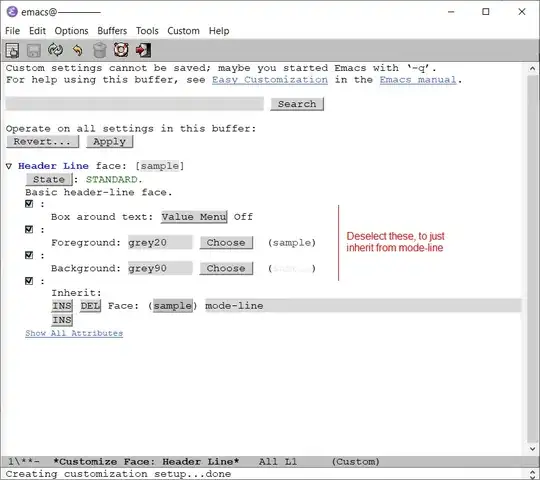540x480 pixels.
Task: Click the lower INS button under Inherit
Action: (x=62, y=320)
